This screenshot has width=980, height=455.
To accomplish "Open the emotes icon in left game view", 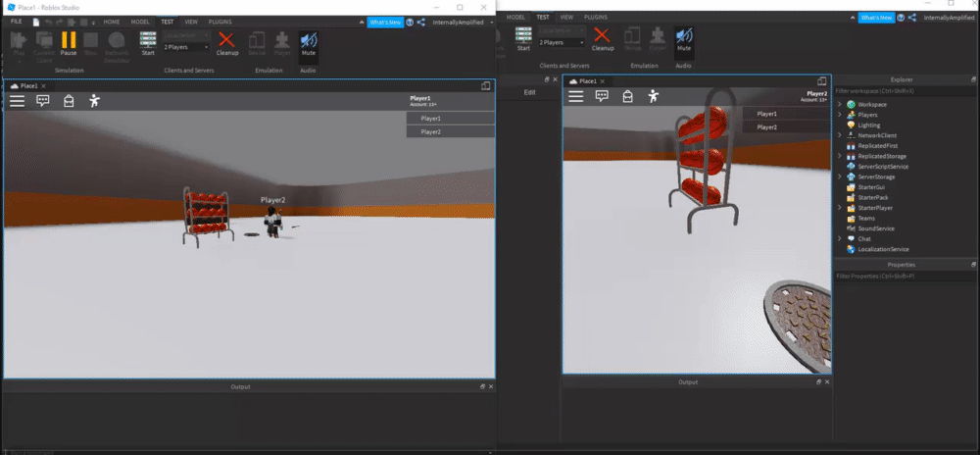I will pyautogui.click(x=94, y=101).
